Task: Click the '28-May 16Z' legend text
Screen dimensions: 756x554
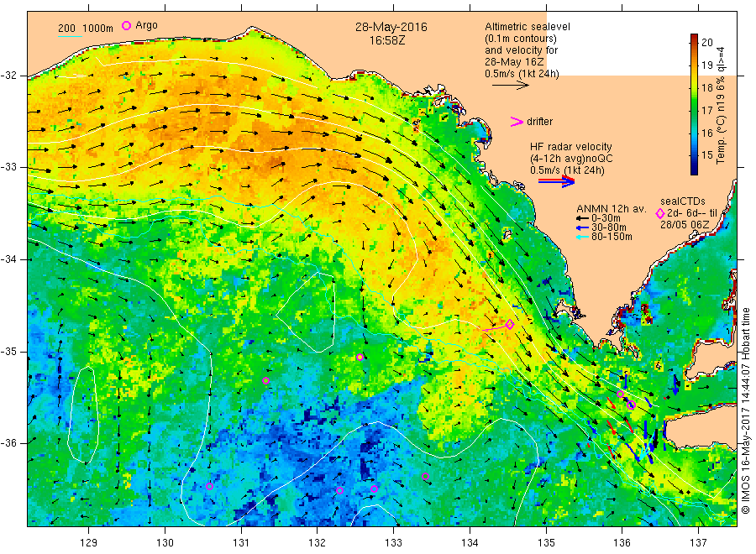Action: point(514,62)
